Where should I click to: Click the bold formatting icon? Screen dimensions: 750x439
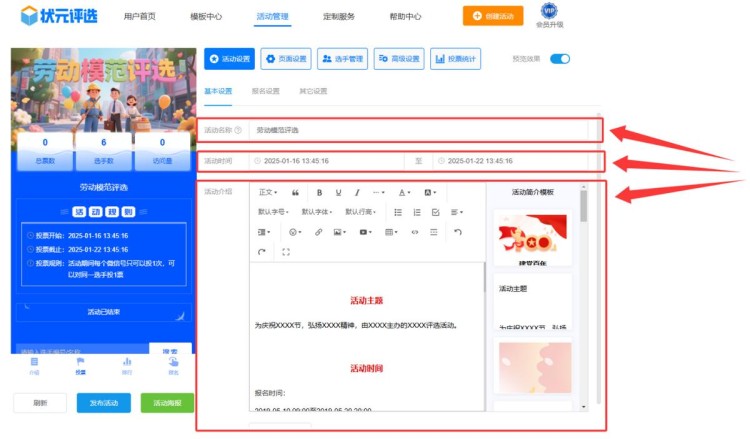point(319,192)
